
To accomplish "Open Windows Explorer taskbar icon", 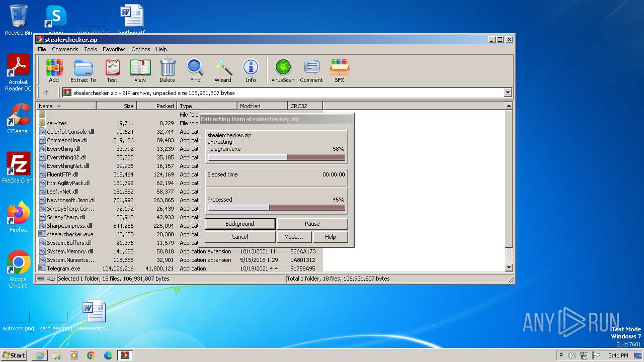I will tap(57, 355).
